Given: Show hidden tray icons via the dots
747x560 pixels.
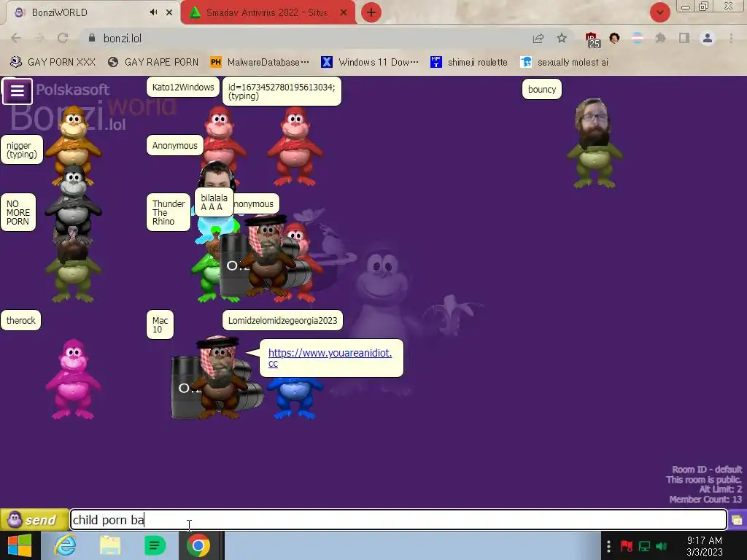Looking at the screenshot, I should pos(608,546).
